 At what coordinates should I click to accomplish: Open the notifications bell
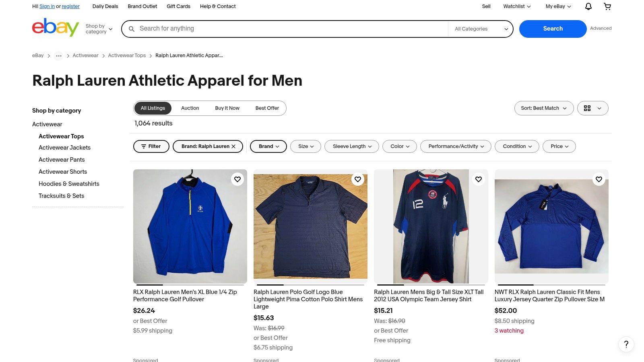coord(588,6)
